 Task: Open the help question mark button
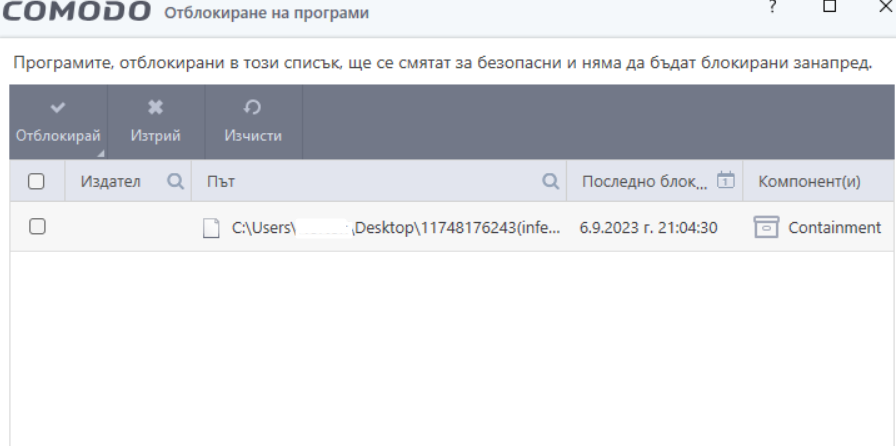coord(773,6)
